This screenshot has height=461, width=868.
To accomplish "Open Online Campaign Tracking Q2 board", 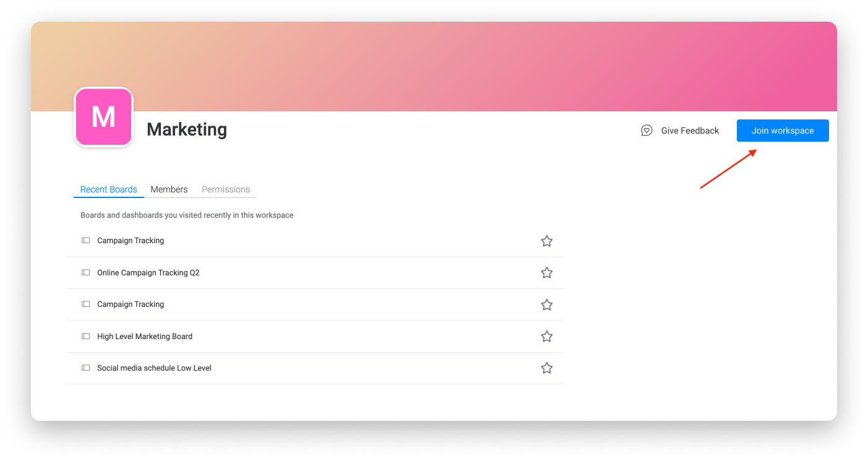I will coord(148,273).
